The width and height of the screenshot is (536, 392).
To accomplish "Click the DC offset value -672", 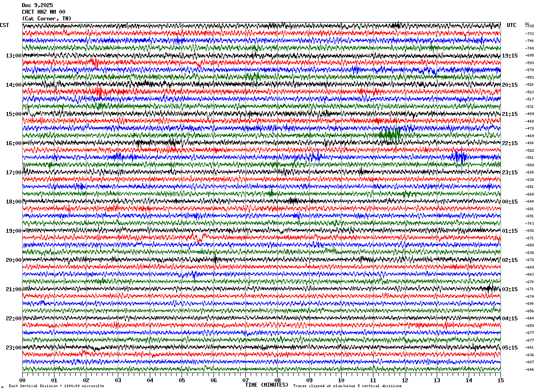I will (529, 260).
